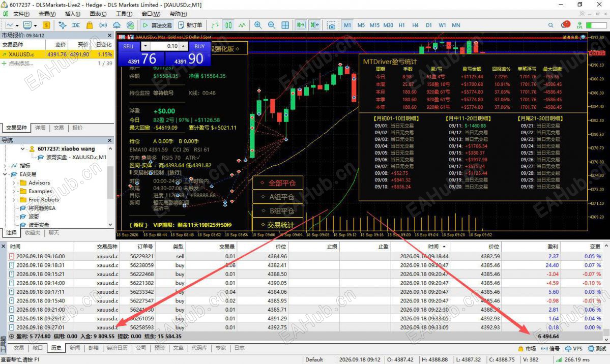Viewport: 610px width, 364px height.
Task: Tile chart windows grid icon
Action: point(285,25)
